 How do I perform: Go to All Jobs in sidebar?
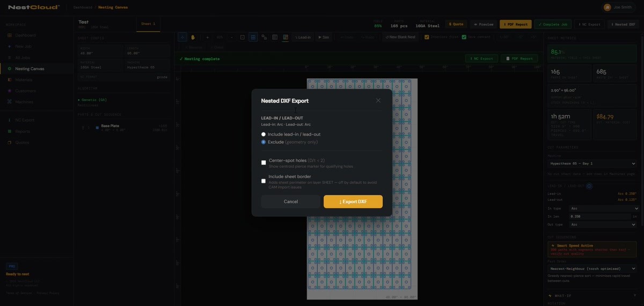pos(36,57)
